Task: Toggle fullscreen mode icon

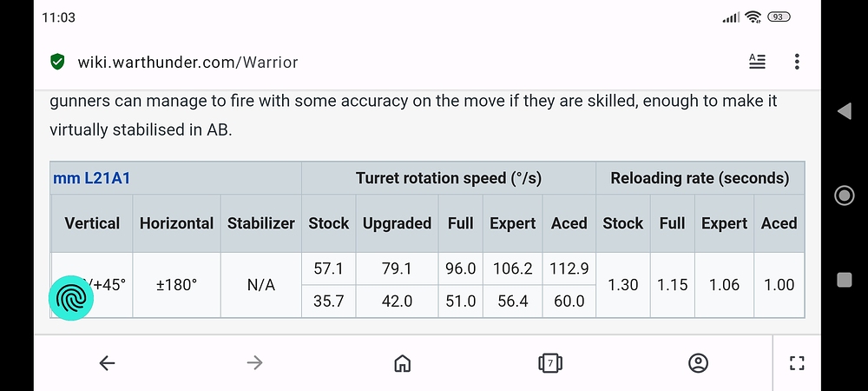Action: (797, 363)
